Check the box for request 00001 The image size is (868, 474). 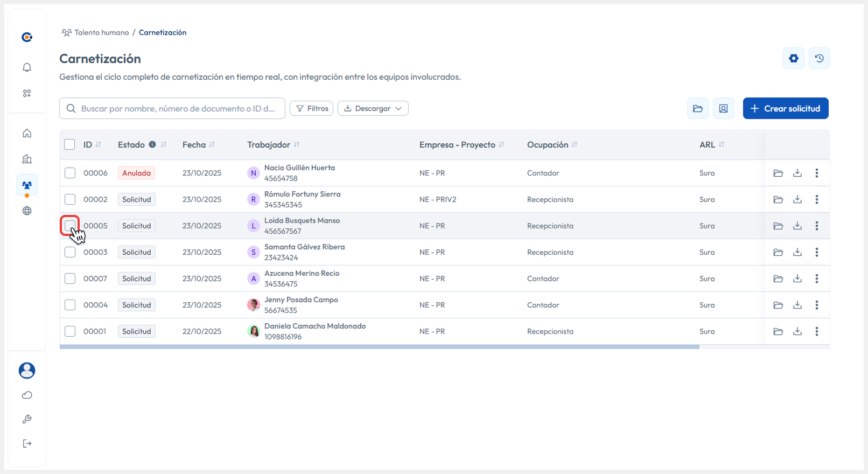coord(70,331)
